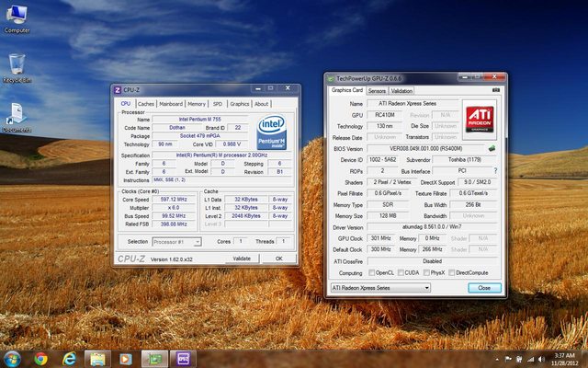
Task: Launch Google Chrome from the taskbar
Action: [x=40, y=359]
